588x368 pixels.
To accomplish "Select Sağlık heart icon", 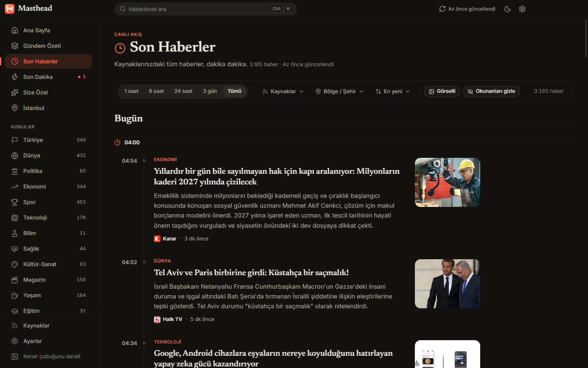I will pos(15,249).
